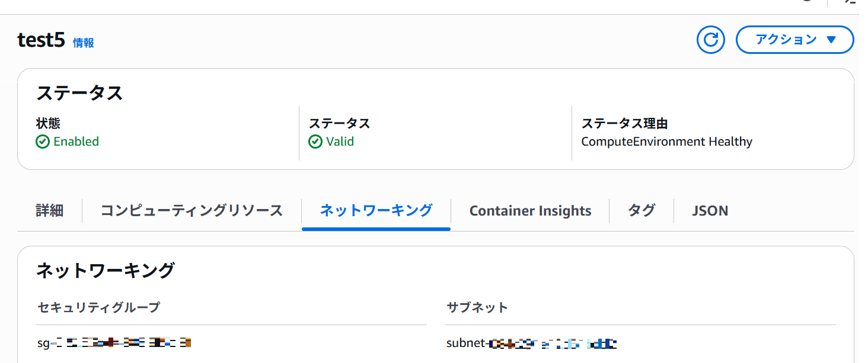Click the green check icon beside Valid
Viewport: 868px width, 363px height.
coord(315,142)
